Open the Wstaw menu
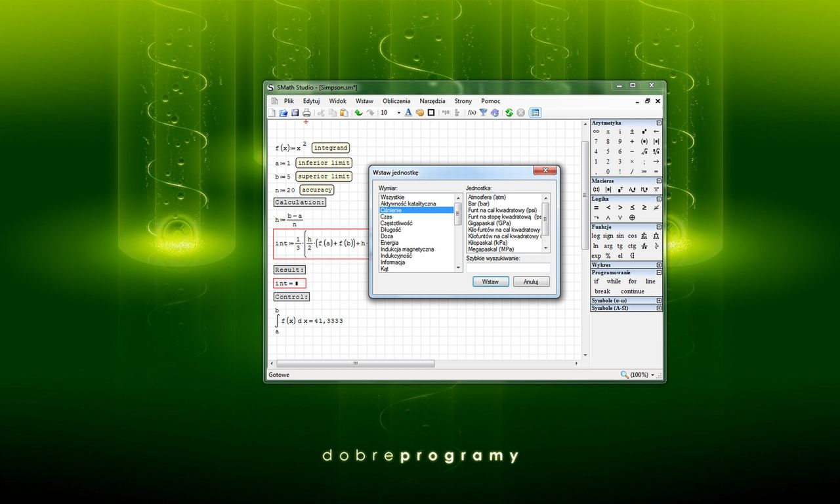840x504 pixels. click(364, 101)
